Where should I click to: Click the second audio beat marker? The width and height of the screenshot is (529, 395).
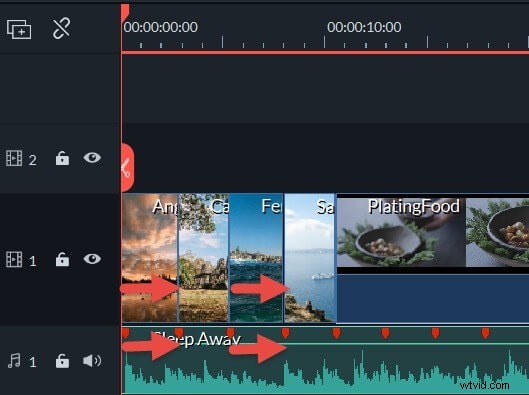click(x=179, y=333)
